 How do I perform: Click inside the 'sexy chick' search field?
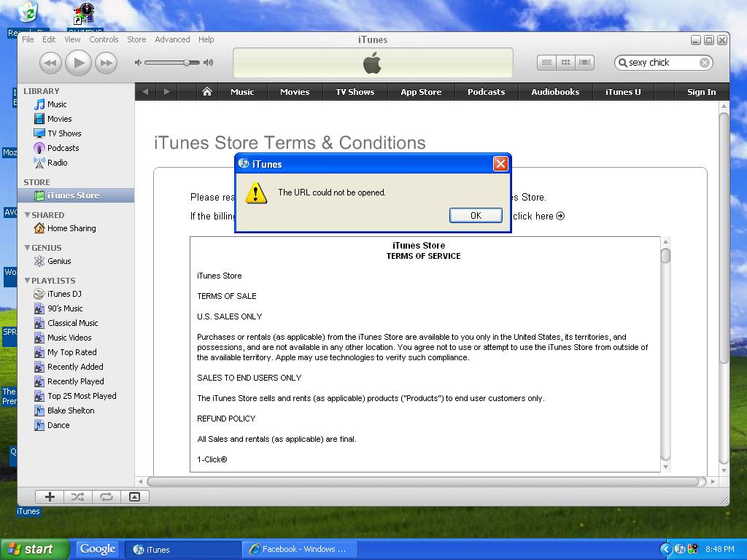click(x=663, y=63)
